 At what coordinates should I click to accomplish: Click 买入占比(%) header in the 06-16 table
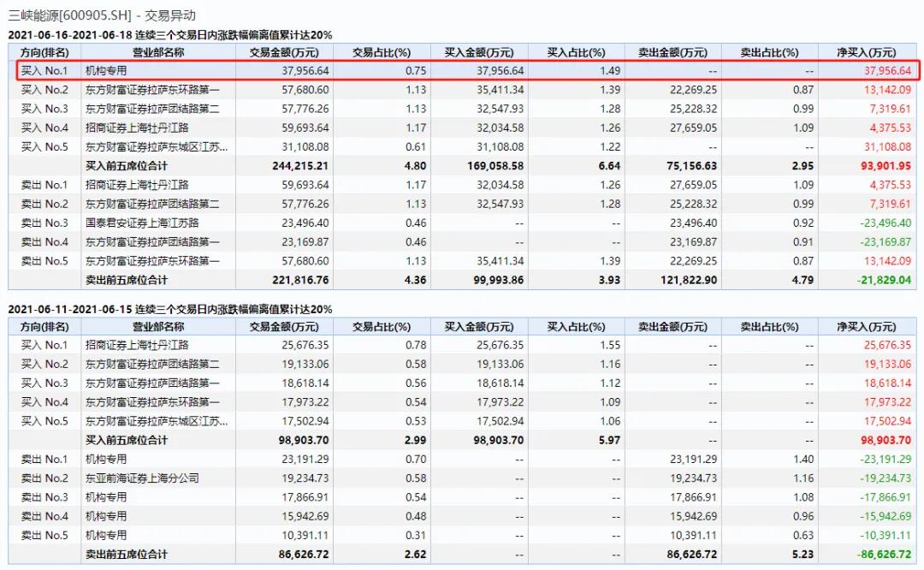(576, 52)
